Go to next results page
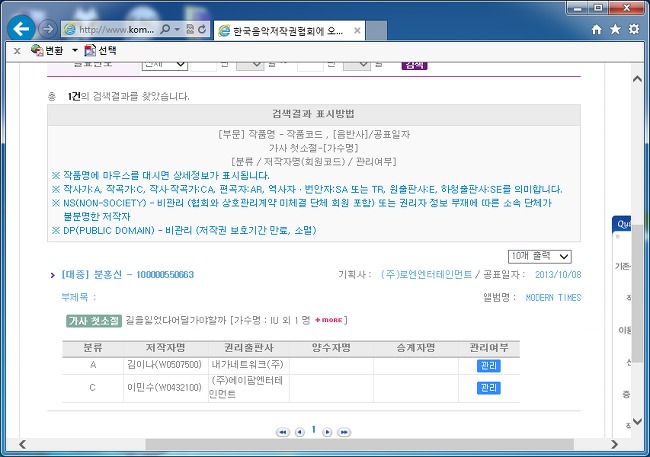Image resolution: width=650 pixels, height=457 pixels. (327, 432)
